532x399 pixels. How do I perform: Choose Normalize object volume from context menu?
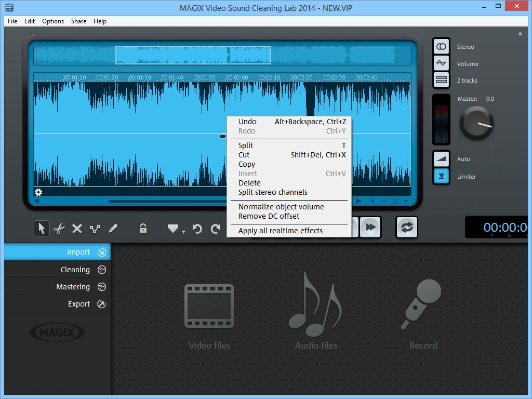(281, 207)
